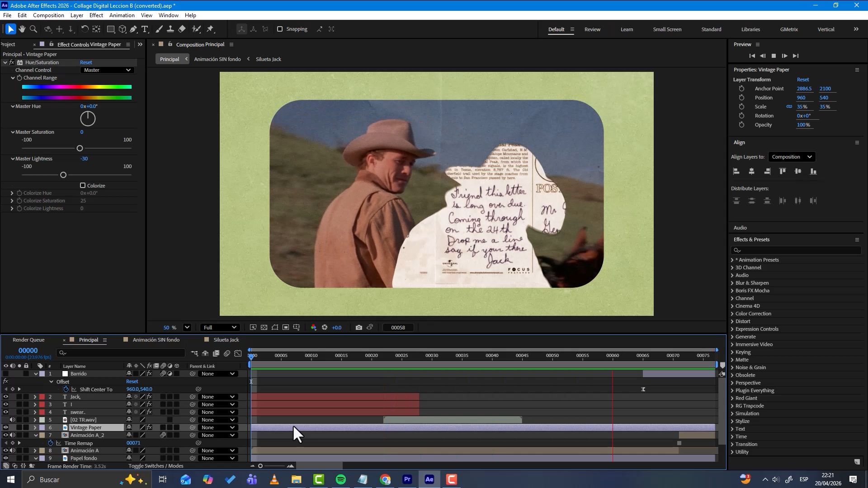Click the Vintage Paper label color swatch

point(42,427)
